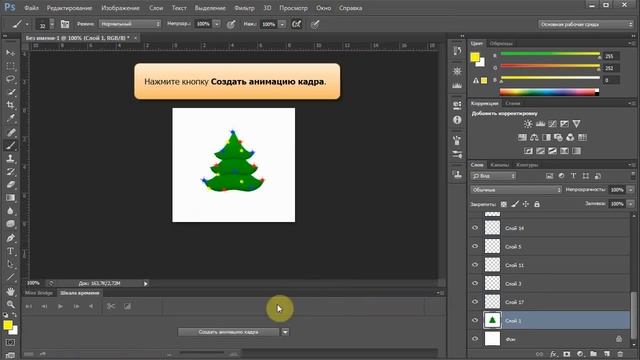Add a Color Balance scales adjustment
The image size is (640, 360).
(x=534, y=138)
